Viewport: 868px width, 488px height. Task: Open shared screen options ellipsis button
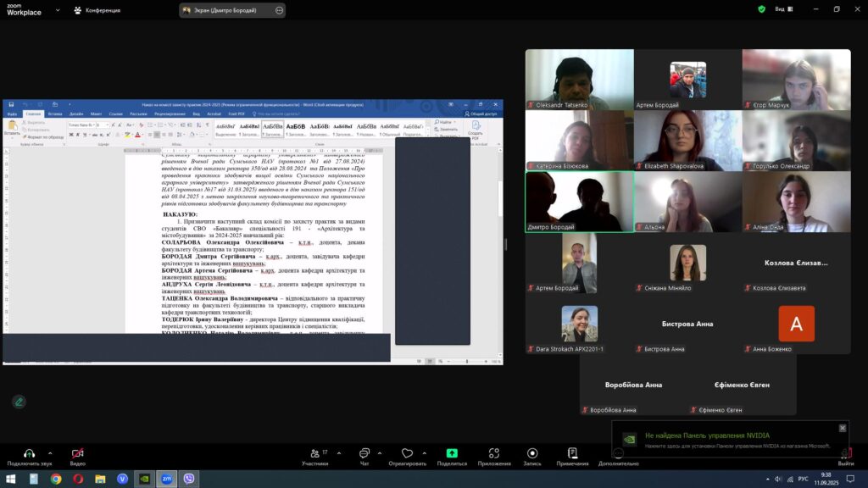[x=279, y=10]
